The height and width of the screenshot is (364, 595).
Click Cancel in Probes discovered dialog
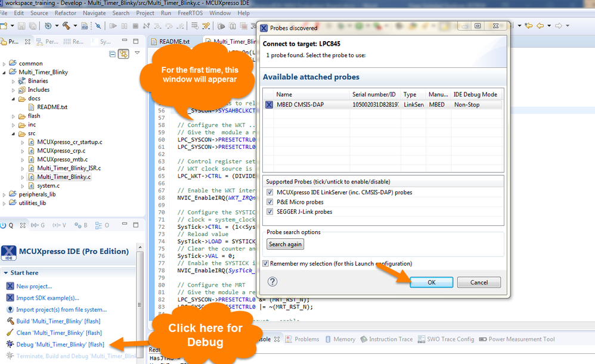[x=479, y=282]
